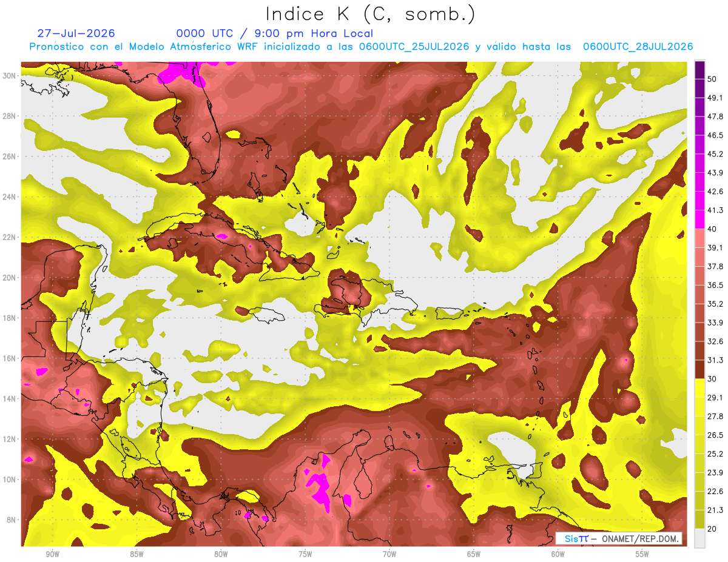728x562 pixels.
Task: Click the colorbar value 22.6
Action: click(x=715, y=492)
